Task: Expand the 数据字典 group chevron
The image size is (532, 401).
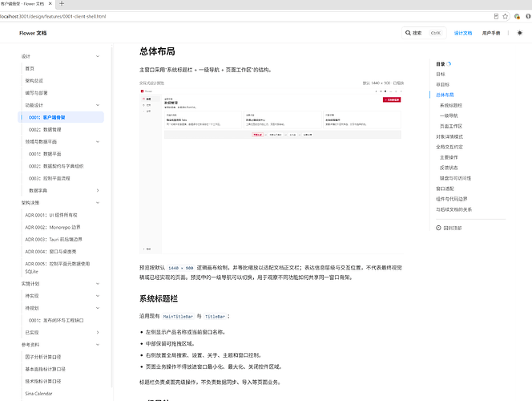Action: [98, 191]
